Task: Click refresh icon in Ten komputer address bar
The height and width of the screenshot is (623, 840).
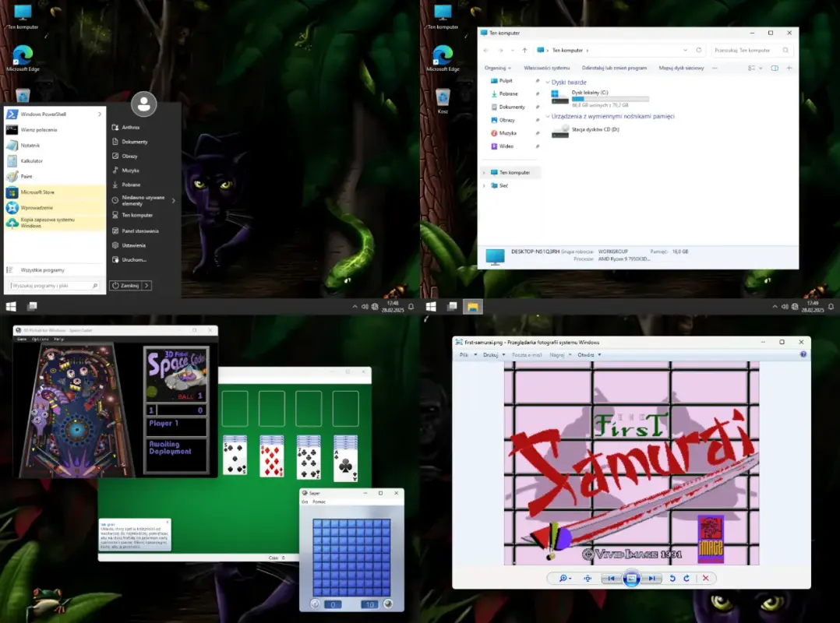Action: (698, 50)
